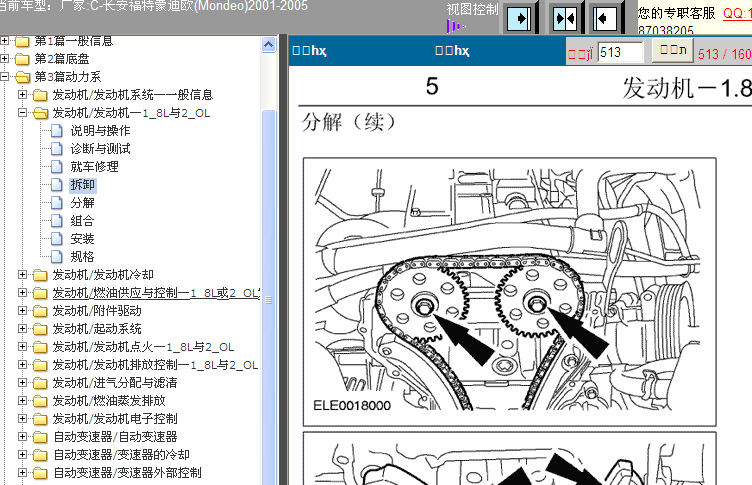The height and width of the screenshot is (485, 752).
Task: Expand the 发动机/附件驱动 node
Action: click(23, 310)
